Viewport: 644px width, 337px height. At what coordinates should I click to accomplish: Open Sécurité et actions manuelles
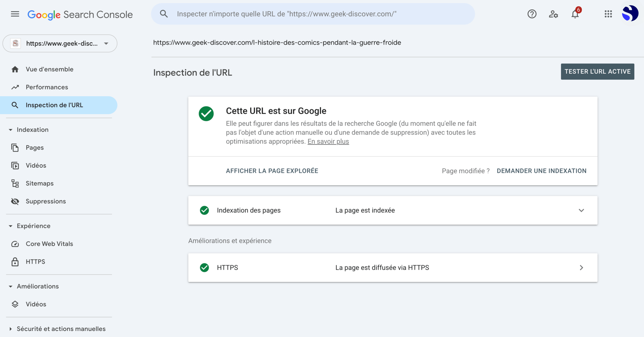[61, 329]
